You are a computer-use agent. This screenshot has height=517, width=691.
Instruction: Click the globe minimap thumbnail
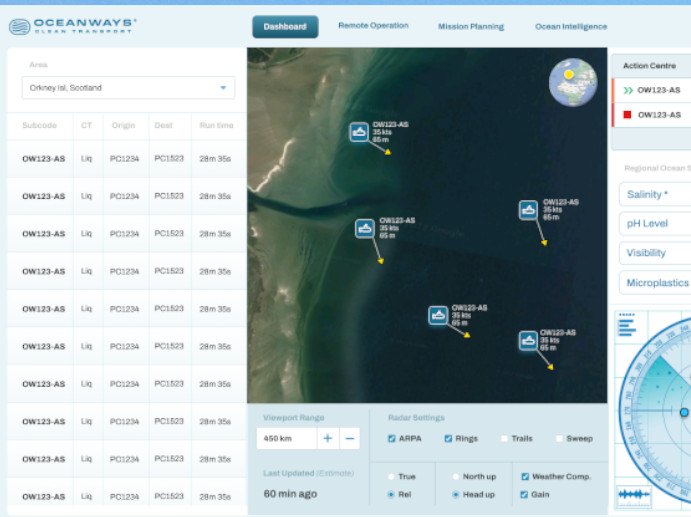point(572,82)
